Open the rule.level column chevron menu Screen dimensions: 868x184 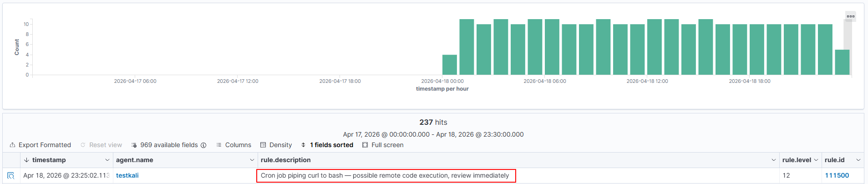816,160
